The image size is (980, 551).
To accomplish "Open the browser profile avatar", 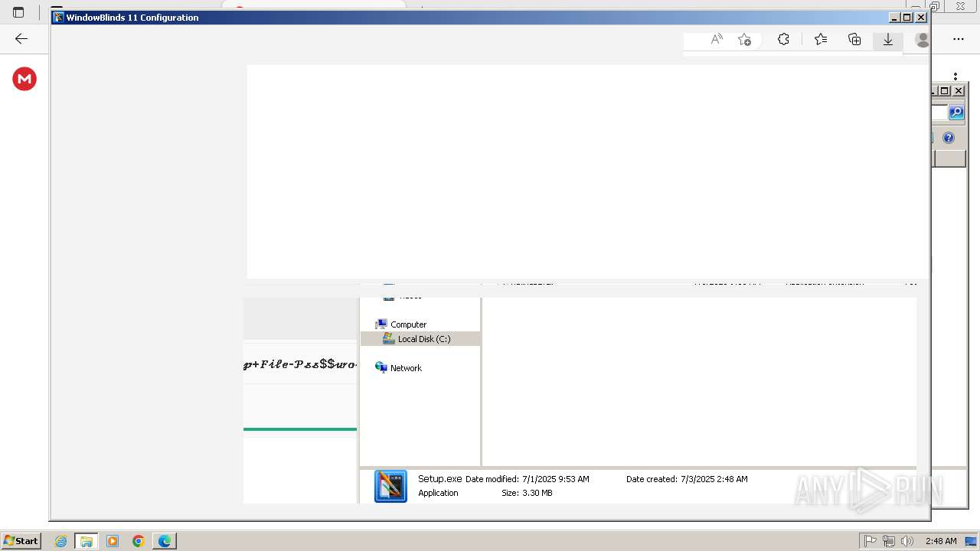I will pos(923,40).
